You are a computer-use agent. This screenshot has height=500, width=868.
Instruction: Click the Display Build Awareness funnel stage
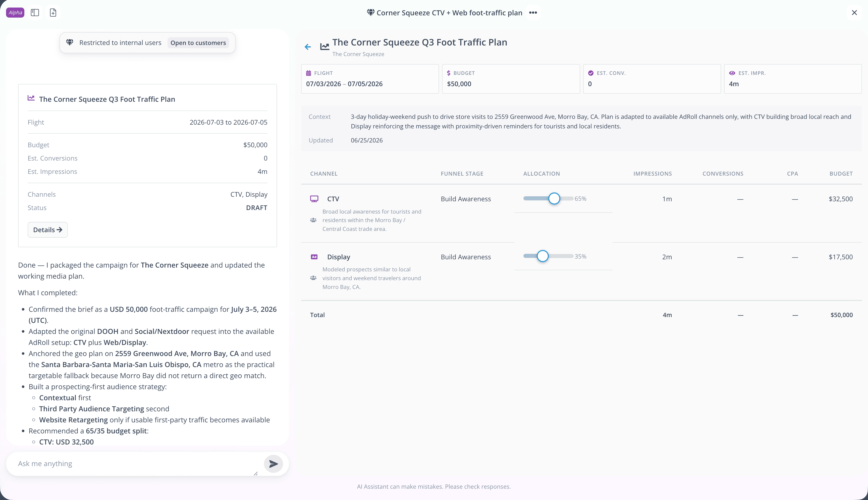[466, 257]
